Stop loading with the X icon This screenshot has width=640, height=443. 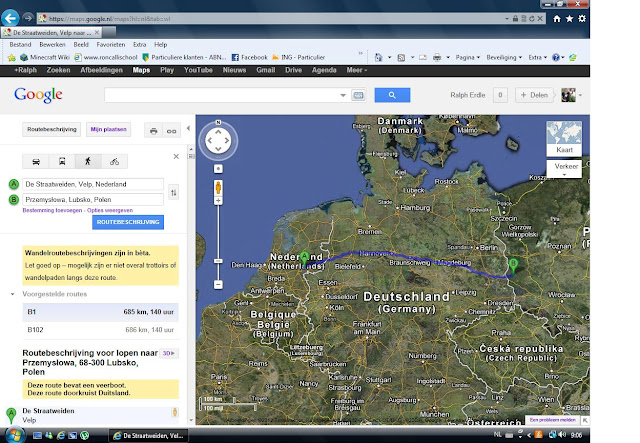coord(540,18)
